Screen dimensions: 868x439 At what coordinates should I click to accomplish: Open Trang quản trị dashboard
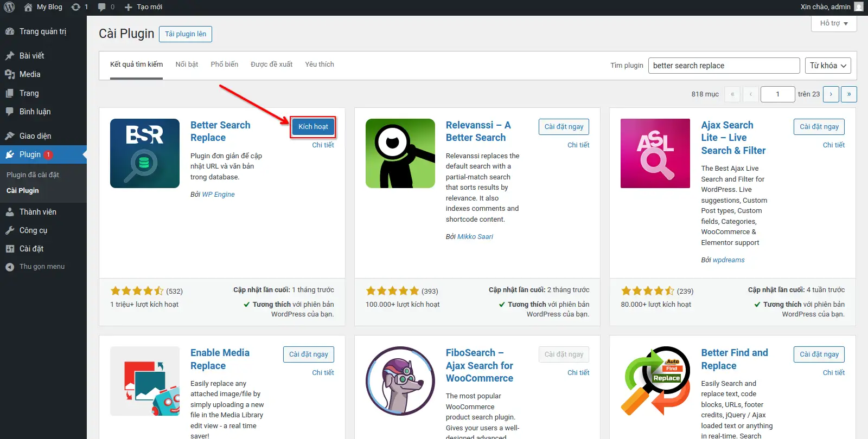(43, 31)
